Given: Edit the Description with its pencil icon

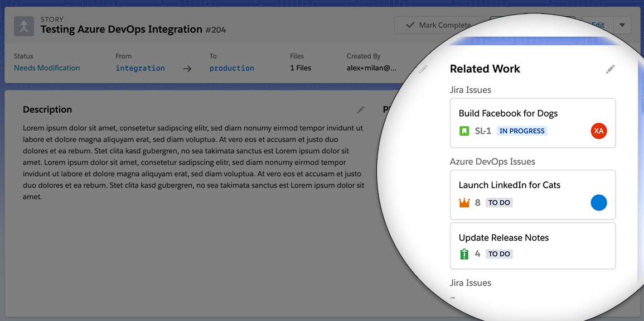Looking at the screenshot, I should pos(361,110).
